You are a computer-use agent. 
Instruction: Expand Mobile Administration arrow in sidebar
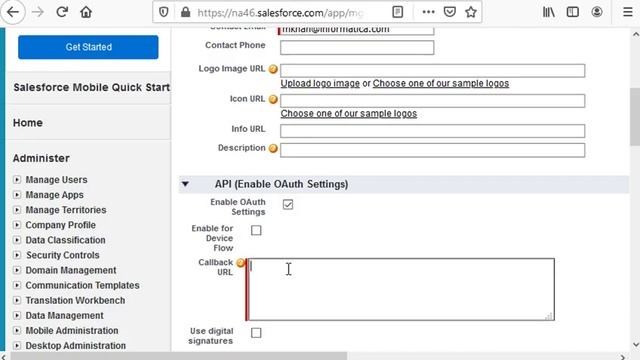click(x=17, y=331)
